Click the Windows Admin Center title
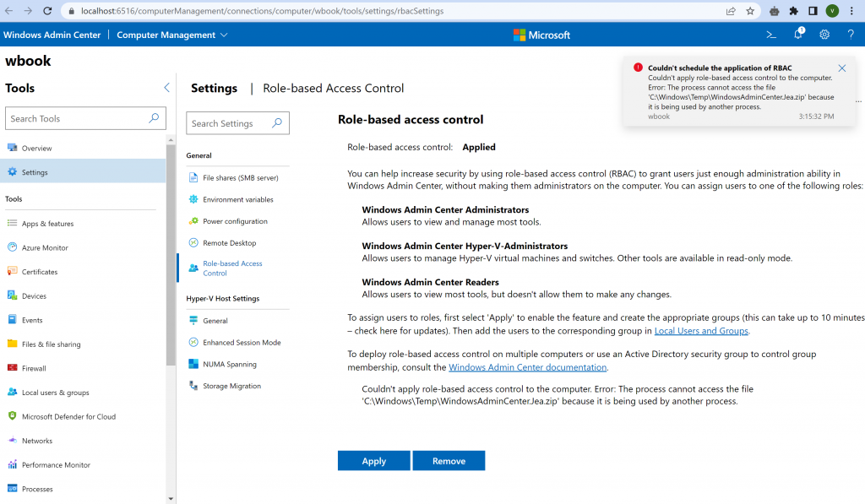This screenshot has width=865, height=504. point(52,35)
